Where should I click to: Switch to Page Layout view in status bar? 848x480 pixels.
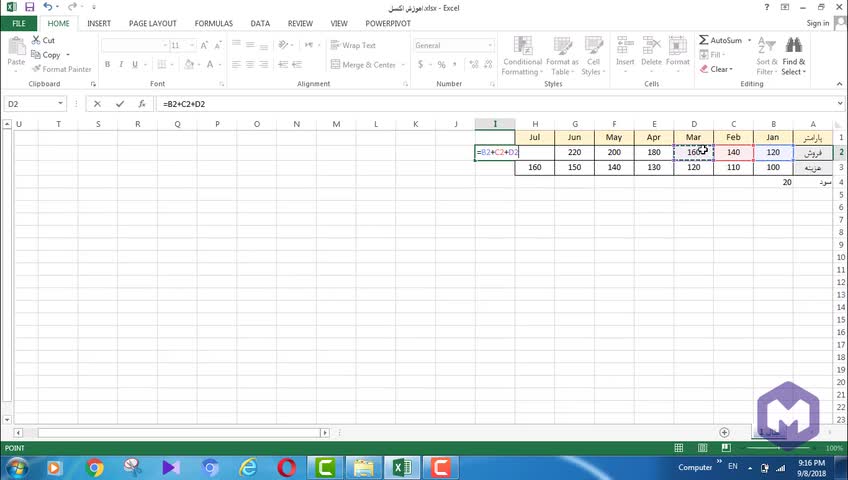(x=703, y=448)
